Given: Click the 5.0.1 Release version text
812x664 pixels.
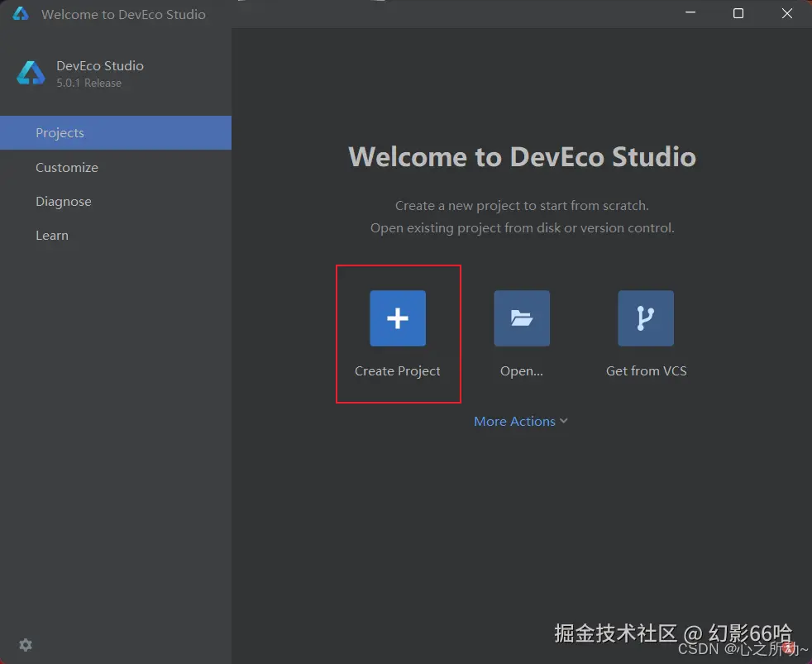Looking at the screenshot, I should point(89,83).
